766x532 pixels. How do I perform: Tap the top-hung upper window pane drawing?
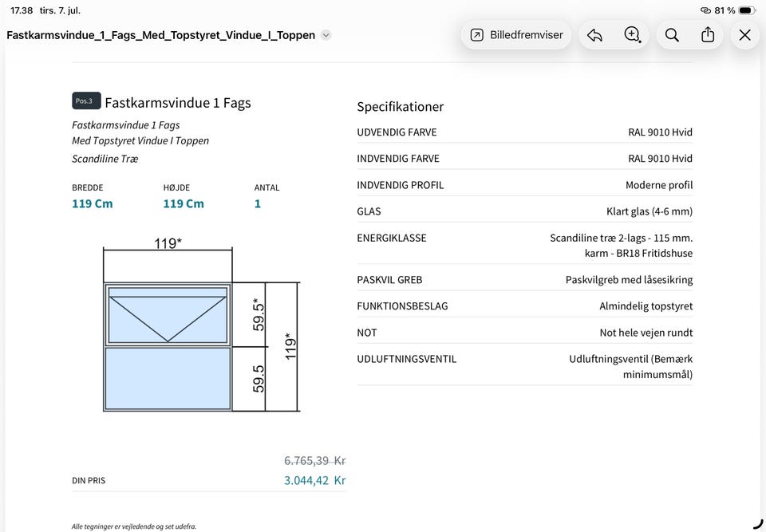168,315
